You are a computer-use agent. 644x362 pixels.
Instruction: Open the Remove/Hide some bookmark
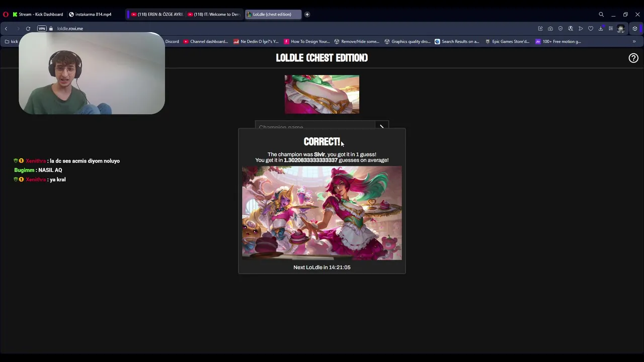(x=357, y=42)
